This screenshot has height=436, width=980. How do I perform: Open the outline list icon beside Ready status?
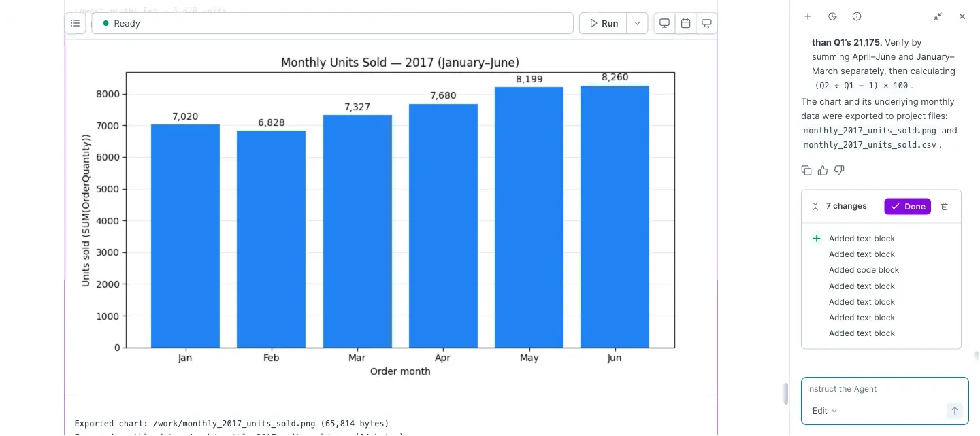(x=76, y=23)
